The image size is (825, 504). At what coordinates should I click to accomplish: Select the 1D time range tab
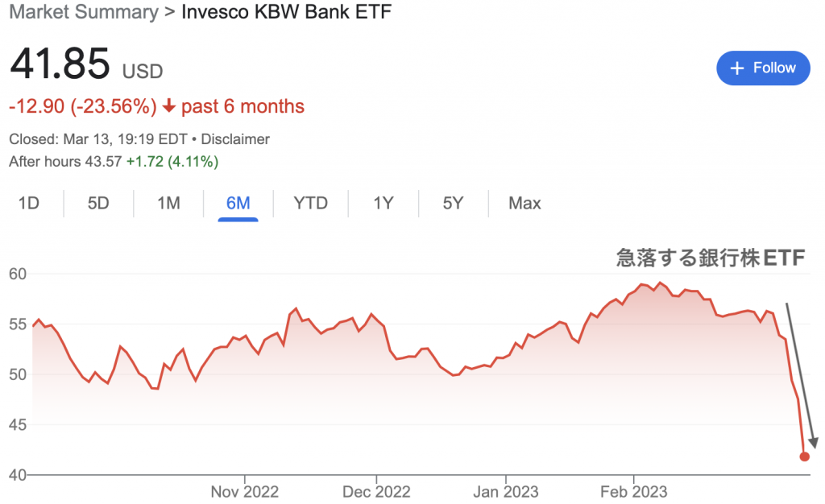(29, 203)
